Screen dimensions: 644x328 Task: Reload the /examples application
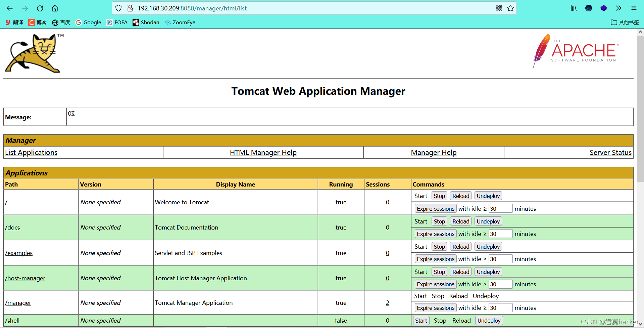(461, 246)
